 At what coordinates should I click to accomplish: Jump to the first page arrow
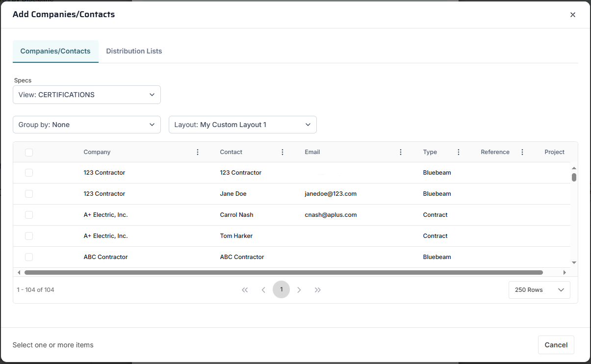pos(245,290)
